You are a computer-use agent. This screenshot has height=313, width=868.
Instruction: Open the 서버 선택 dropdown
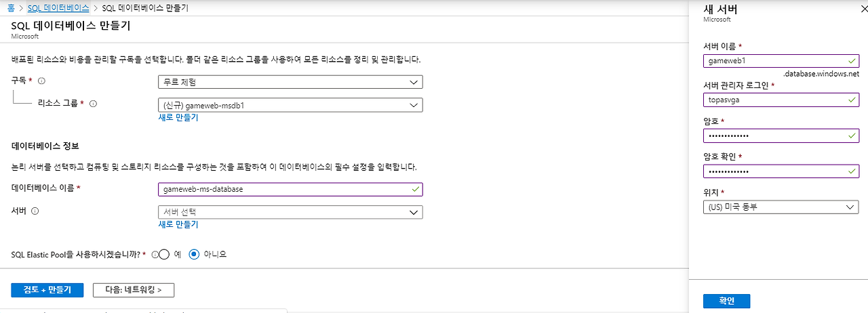290,212
